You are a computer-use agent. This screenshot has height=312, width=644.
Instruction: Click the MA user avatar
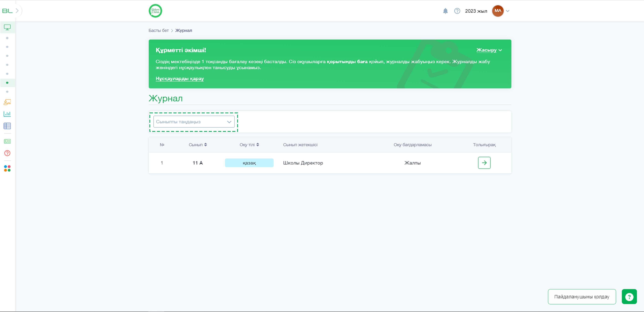(x=498, y=11)
